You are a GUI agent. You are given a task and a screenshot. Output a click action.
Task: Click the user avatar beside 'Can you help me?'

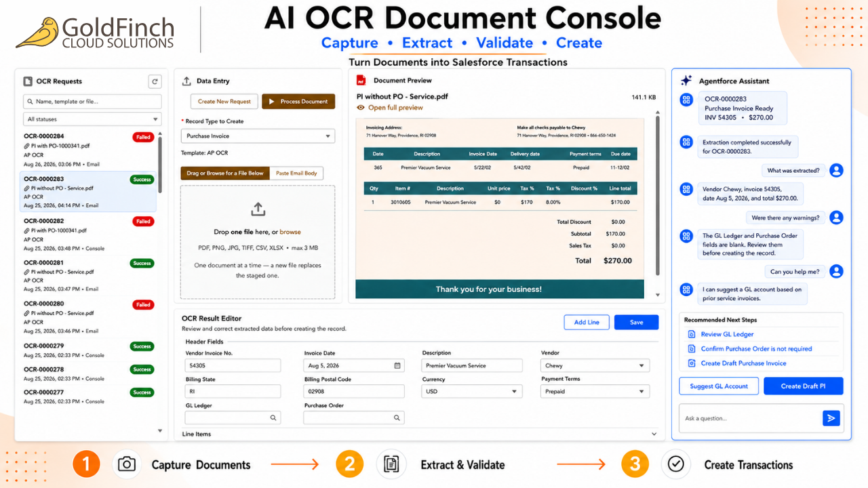click(837, 271)
